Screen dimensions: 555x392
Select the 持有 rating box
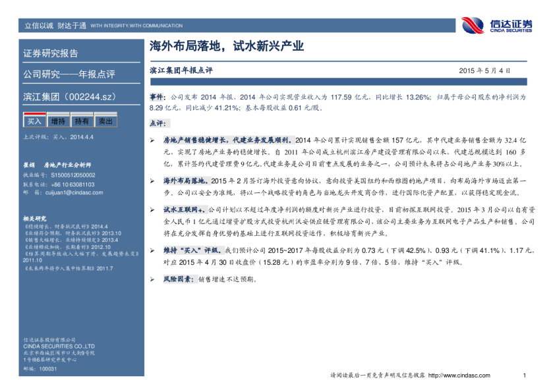pos(82,121)
